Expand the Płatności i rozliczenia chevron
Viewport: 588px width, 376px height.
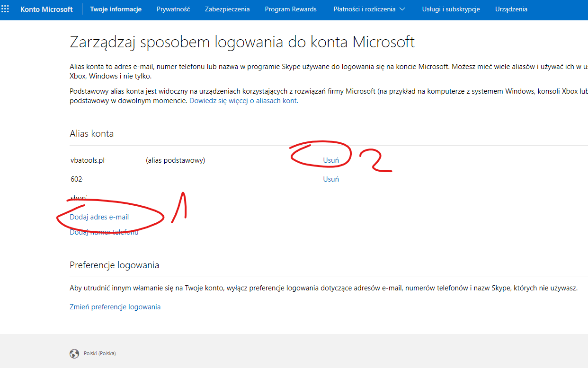coord(402,9)
